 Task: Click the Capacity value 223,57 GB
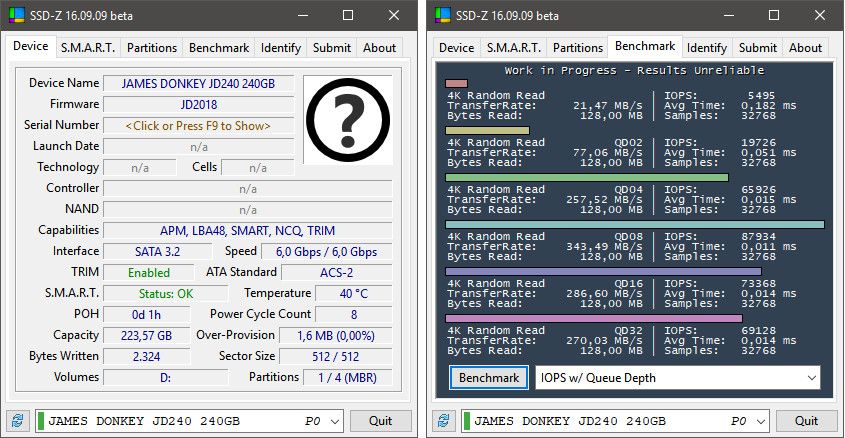[x=147, y=336]
